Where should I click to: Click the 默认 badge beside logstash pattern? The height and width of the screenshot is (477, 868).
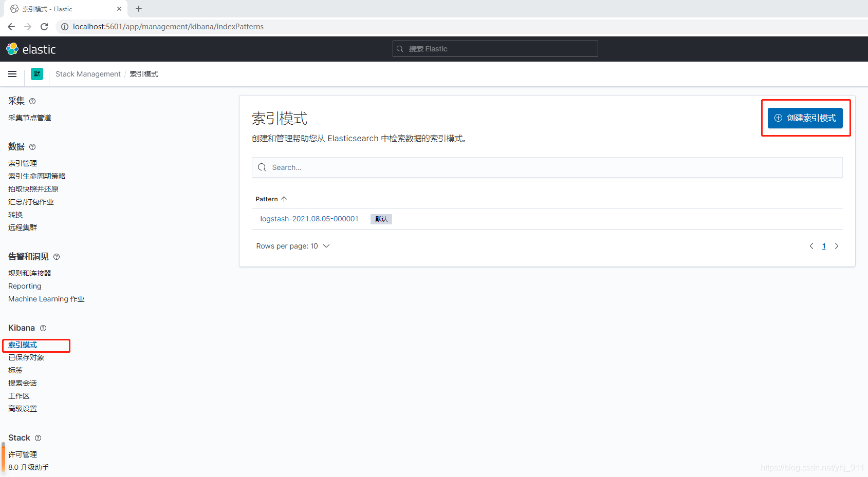[x=381, y=219]
